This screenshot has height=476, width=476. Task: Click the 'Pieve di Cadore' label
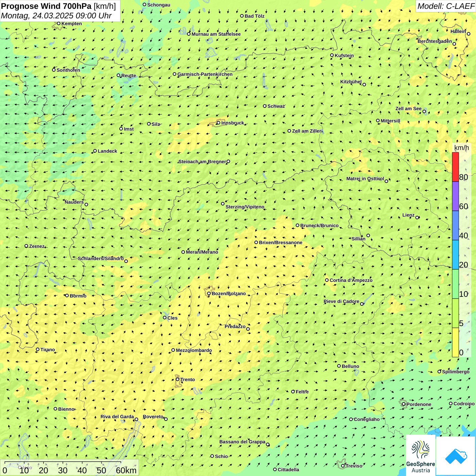(x=341, y=301)
